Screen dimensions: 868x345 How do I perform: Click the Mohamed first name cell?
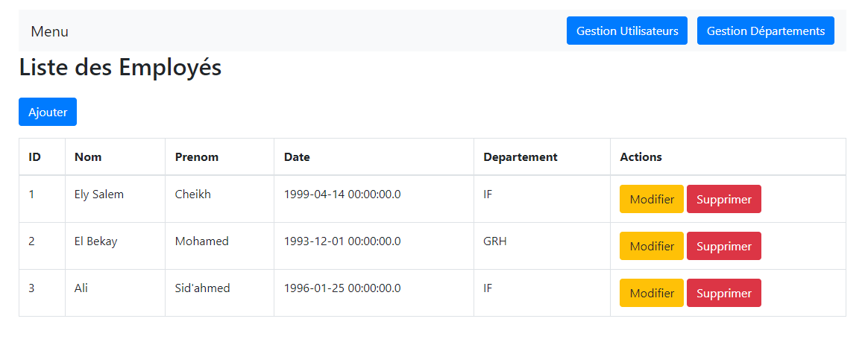coord(201,241)
